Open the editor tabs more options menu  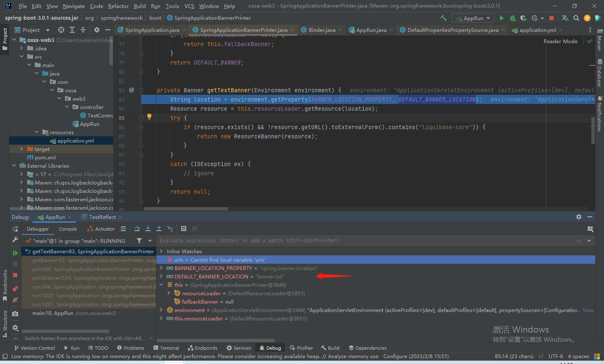pyautogui.click(x=590, y=30)
